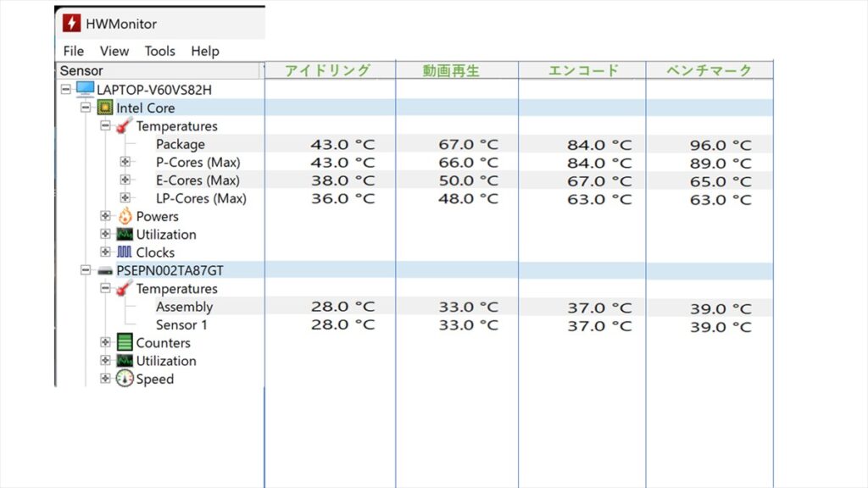Viewport: 868px width, 488px height.
Task: Open the Tools menu
Action: (160, 51)
